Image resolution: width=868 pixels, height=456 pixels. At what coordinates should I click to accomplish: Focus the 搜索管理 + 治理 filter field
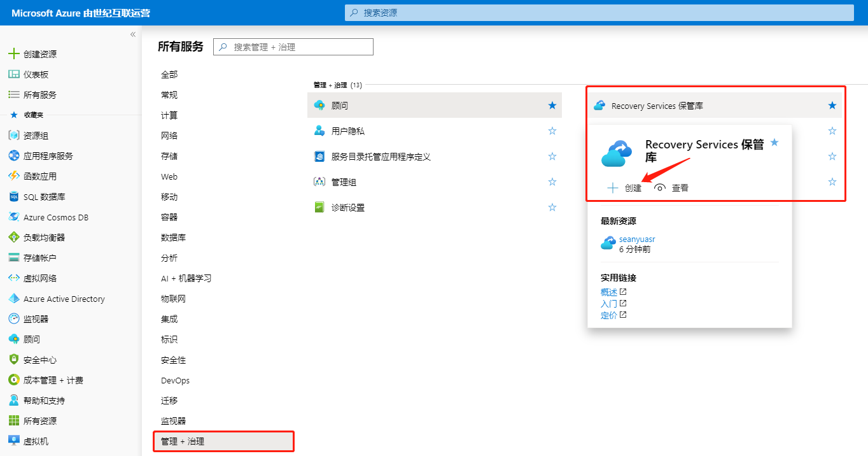(293, 46)
